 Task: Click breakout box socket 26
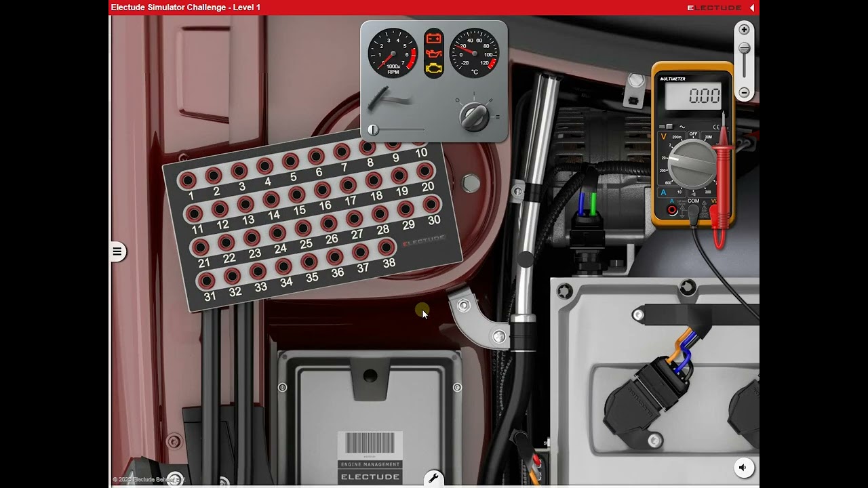pyautogui.click(x=329, y=222)
